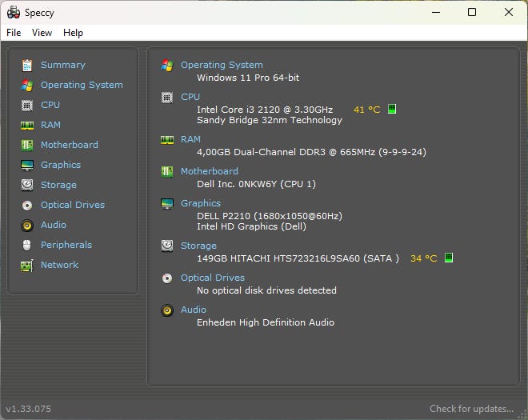Click the Storage hard drive icon in sidebar
The height and width of the screenshot is (420, 528).
click(27, 185)
